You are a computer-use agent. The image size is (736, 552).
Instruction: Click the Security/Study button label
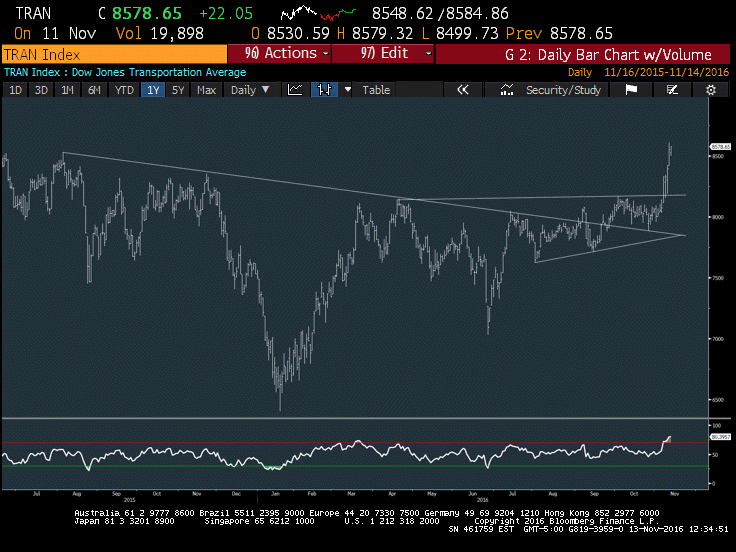(563, 90)
